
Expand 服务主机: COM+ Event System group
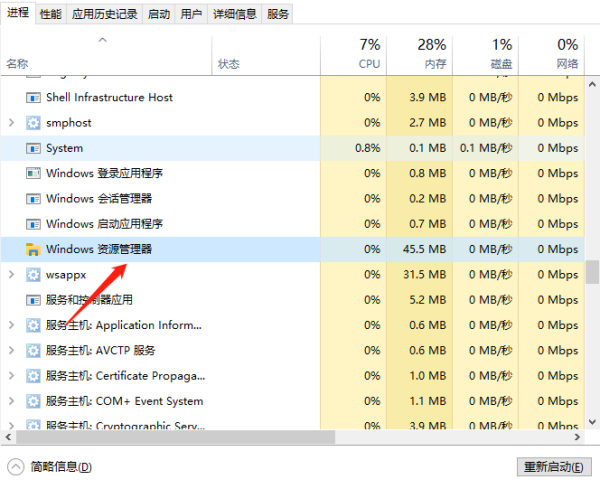[x=11, y=401]
